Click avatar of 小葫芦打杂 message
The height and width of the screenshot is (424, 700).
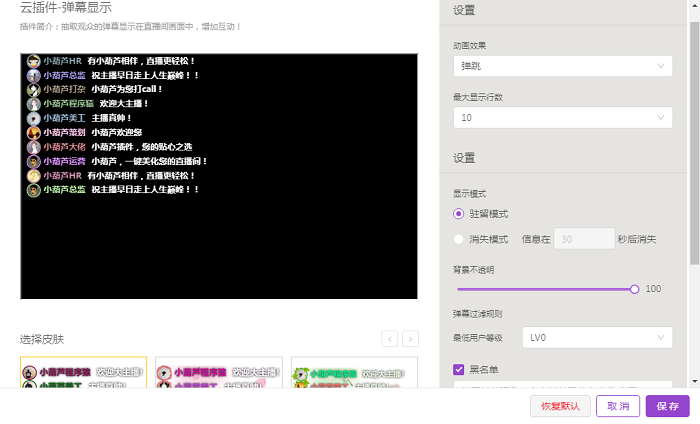[33, 90]
